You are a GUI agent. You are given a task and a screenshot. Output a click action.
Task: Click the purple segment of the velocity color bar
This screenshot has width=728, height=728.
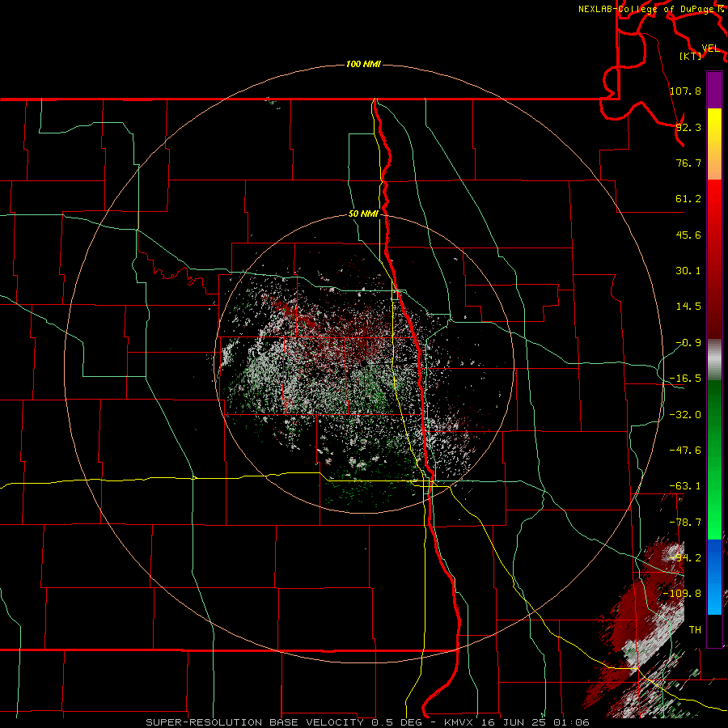click(714, 90)
